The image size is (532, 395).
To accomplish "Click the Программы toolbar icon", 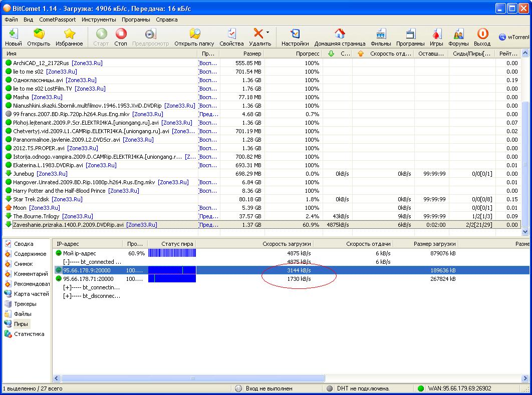I will pos(410,34).
